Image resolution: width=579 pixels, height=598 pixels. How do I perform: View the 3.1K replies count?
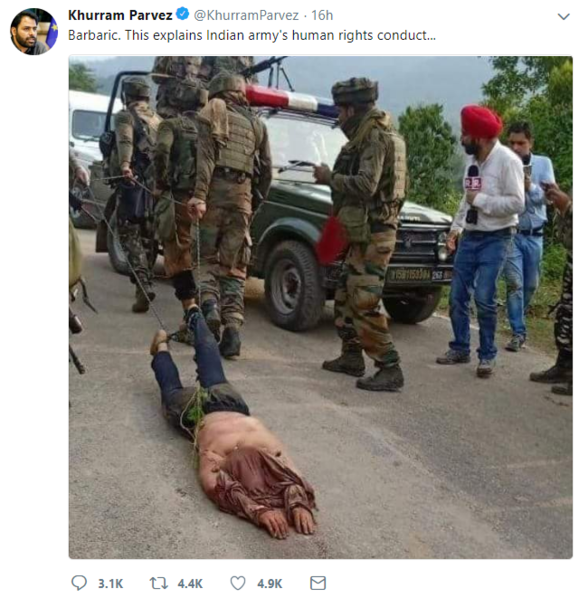tap(111, 584)
